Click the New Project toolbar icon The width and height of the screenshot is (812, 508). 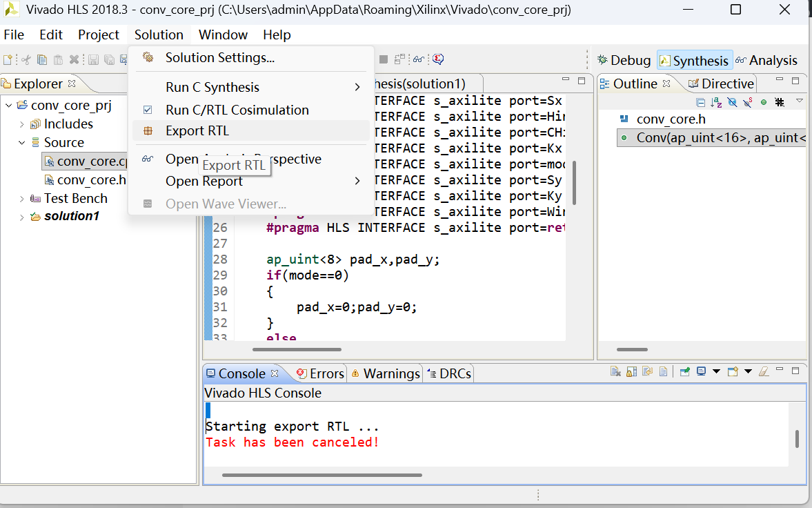click(x=8, y=59)
